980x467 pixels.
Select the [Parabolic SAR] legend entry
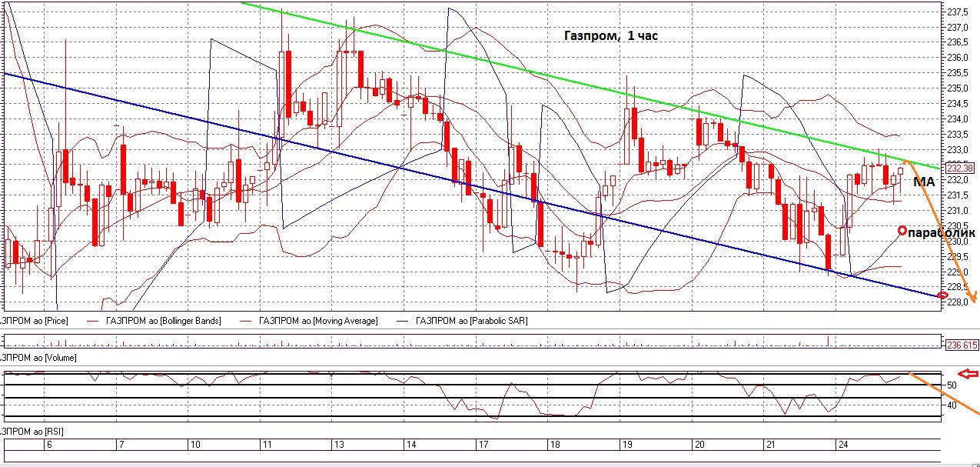click(x=471, y=320)
